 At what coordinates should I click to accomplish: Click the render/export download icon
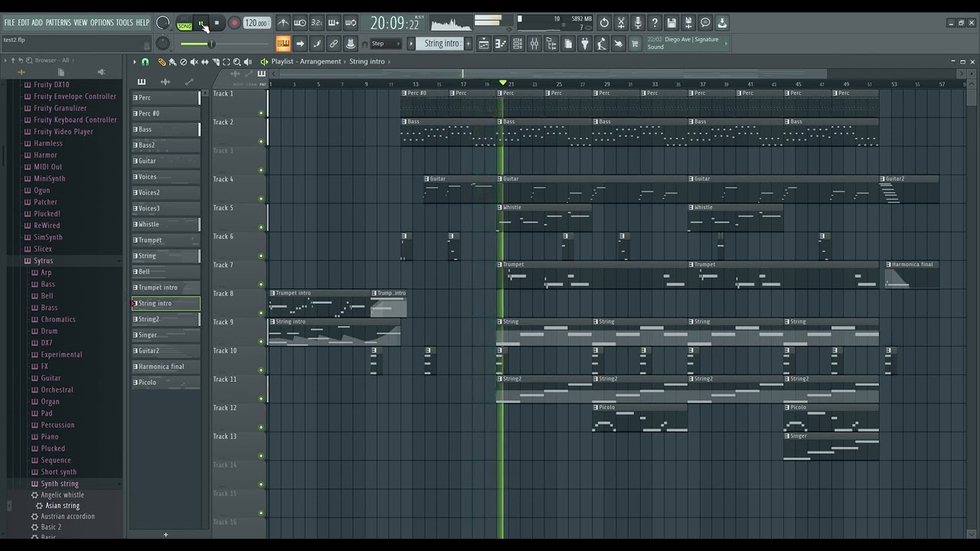coord(722,23)
